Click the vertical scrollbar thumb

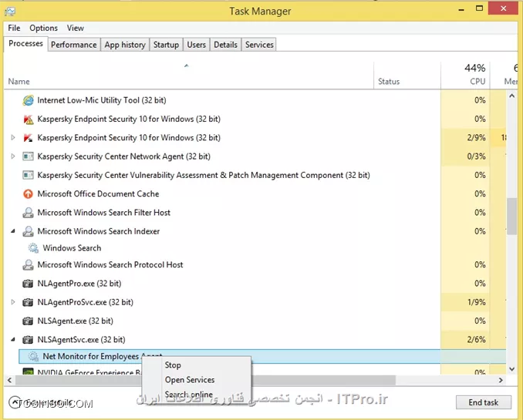[x=512, y=217]
